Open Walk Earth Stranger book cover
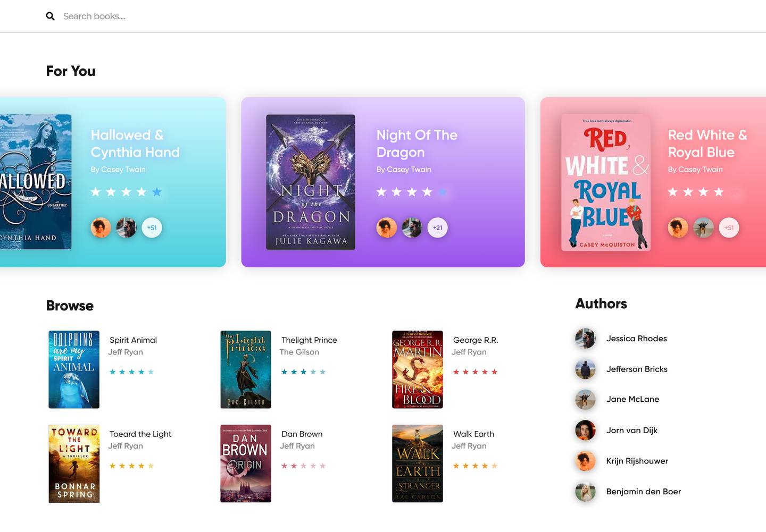The height and width of the screenshot is (532, 766). point(418,463)
